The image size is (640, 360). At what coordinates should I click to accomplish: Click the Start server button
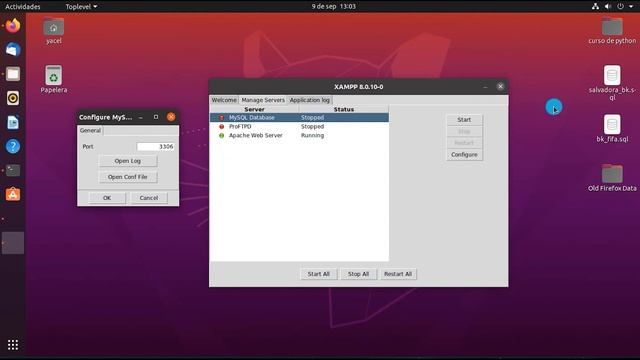pos(464,120)
